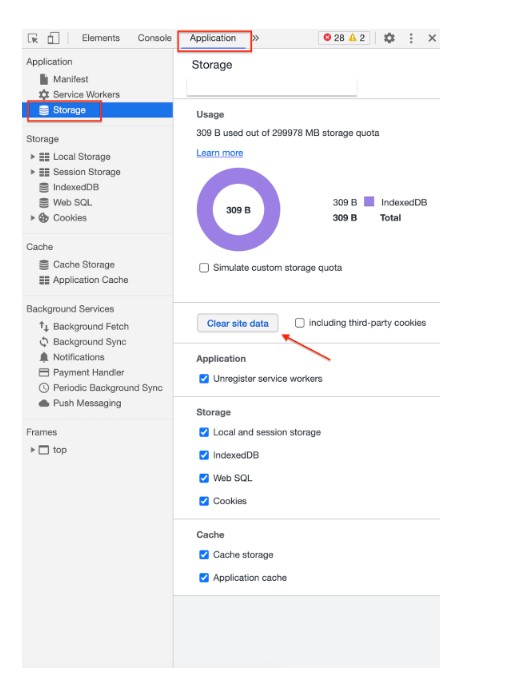Expand the top frame node

[32, 450]
